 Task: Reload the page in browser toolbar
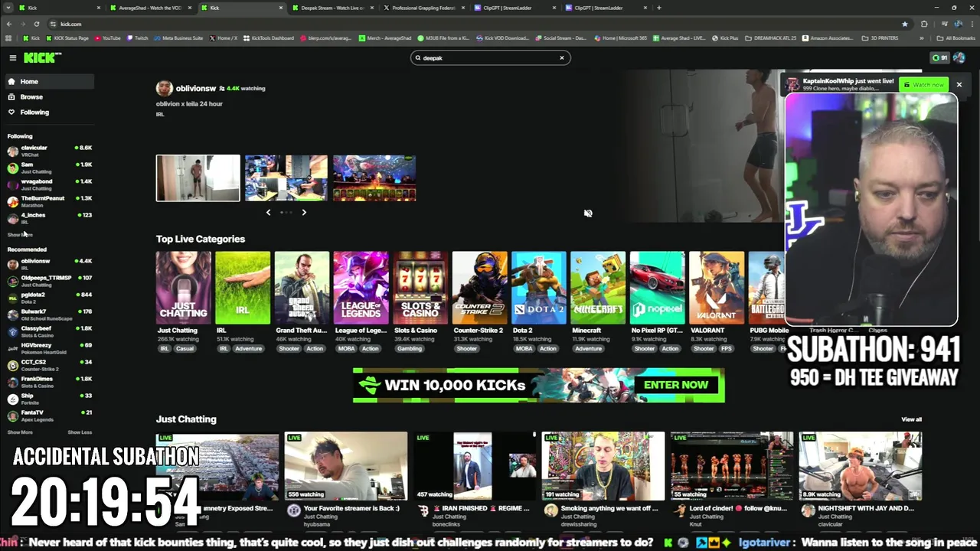coord(36,24)
